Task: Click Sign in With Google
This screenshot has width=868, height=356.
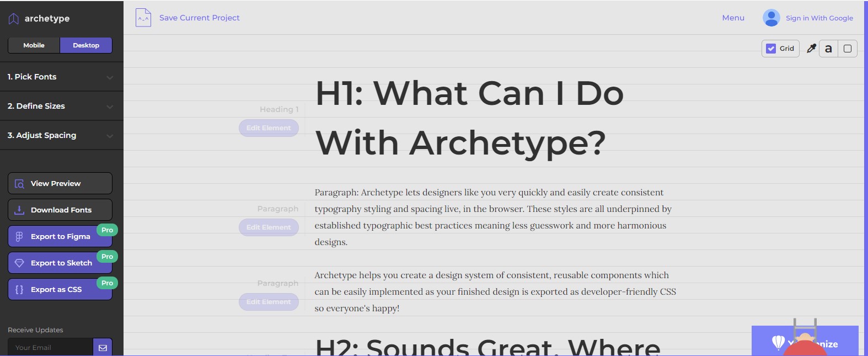Action: (819, 18)
